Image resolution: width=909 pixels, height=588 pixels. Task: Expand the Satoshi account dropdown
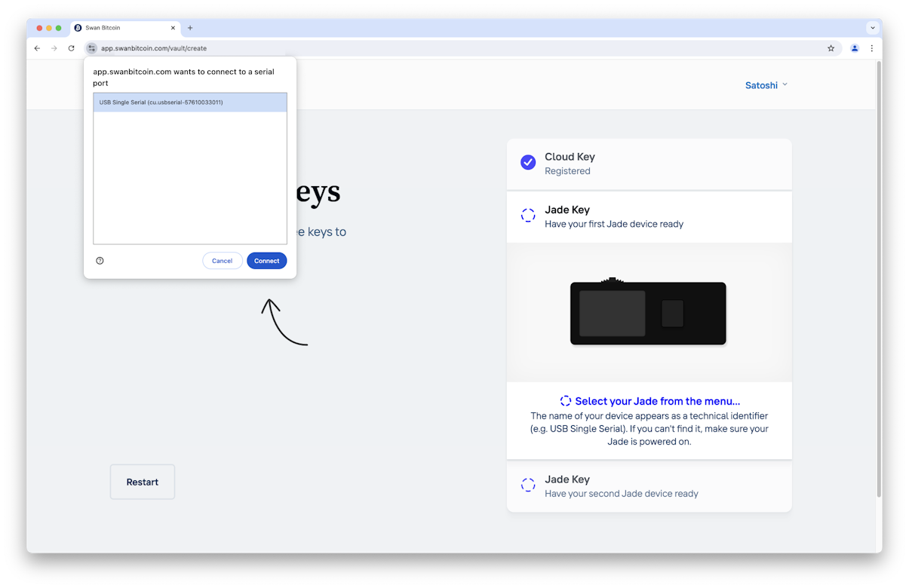click(766, 85)
